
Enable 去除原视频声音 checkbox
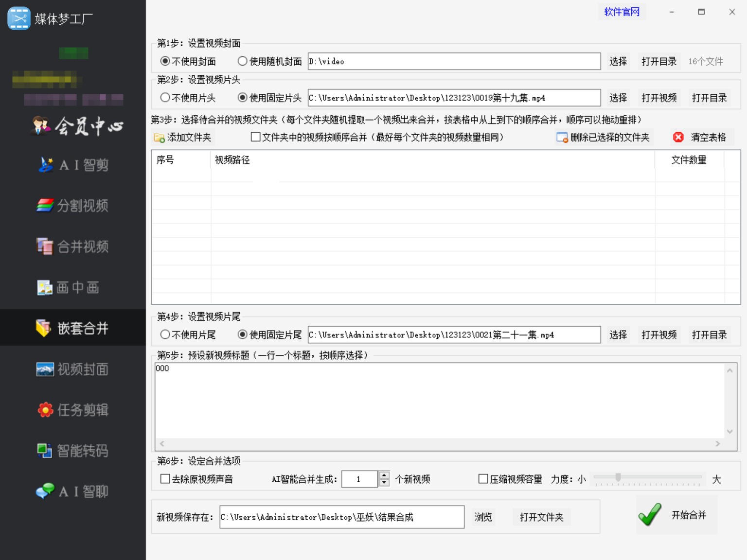click(165, 479)
